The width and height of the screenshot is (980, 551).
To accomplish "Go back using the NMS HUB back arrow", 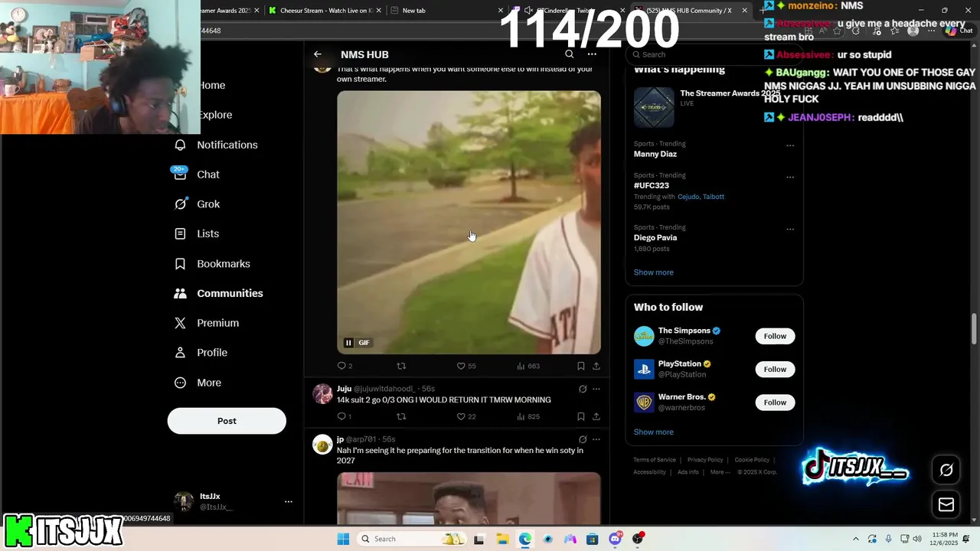I will (x=318, y=54).
